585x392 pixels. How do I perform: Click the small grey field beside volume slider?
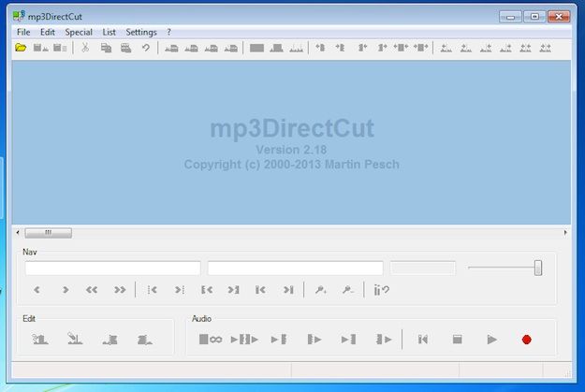423,269
